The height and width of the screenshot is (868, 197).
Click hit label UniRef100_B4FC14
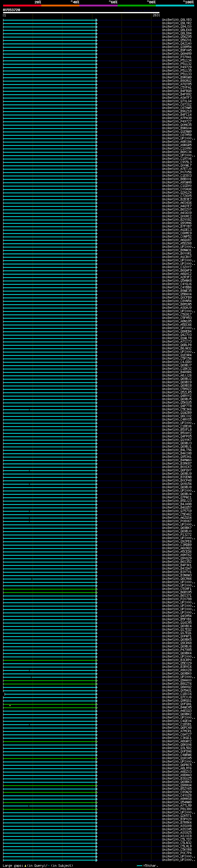point(177,115)
